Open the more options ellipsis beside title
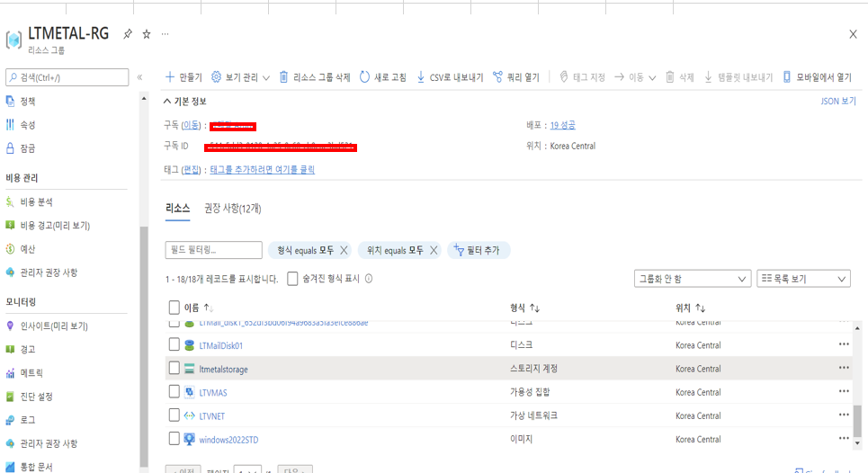 (165, 34)
